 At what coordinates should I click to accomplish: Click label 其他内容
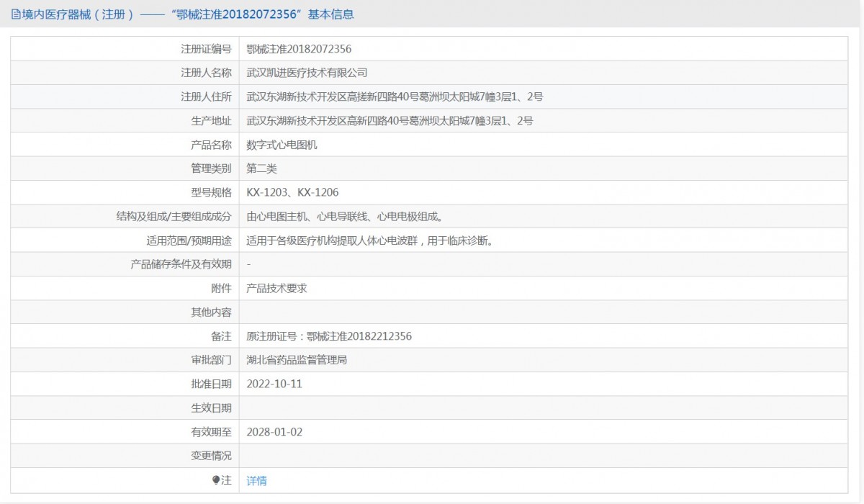(x=211, y=312)
